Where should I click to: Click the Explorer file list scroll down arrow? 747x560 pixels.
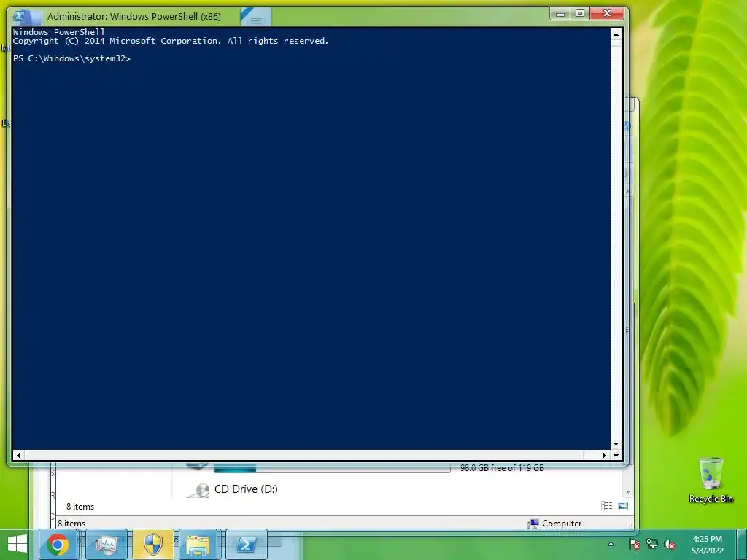point(628,492)
